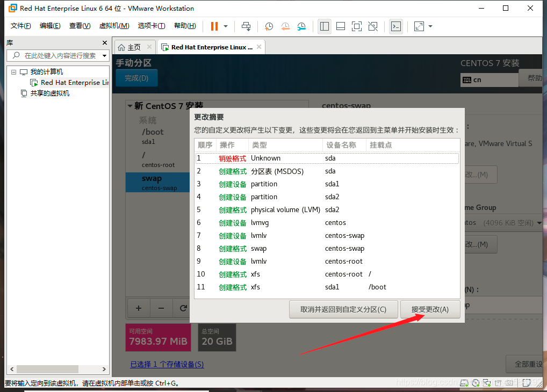Click the library horizontal scrollbar thumb

pyautogui.click(x=47, y=369)
